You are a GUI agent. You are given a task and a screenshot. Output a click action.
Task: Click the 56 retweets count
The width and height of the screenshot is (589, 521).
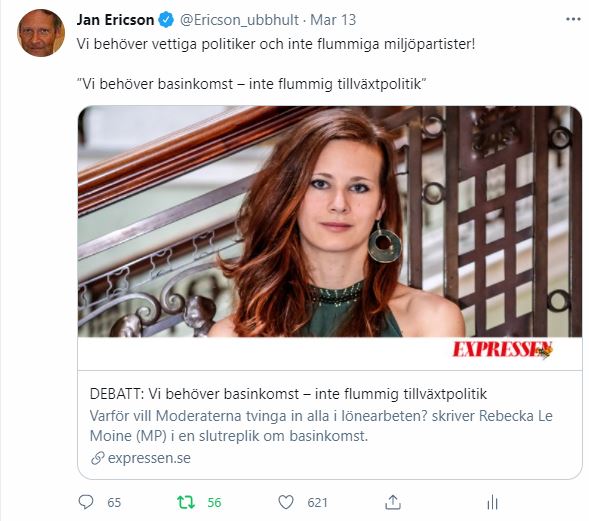pyautogui.click(x=214, y=503)
